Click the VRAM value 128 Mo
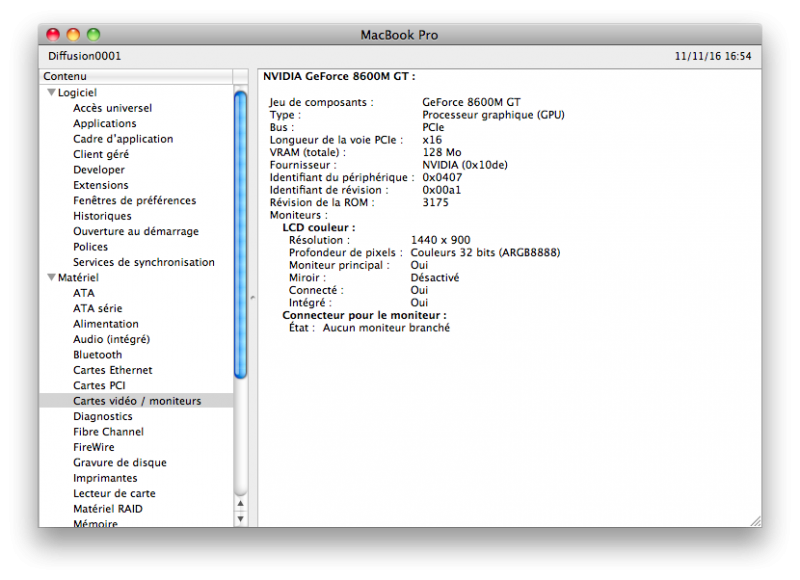 click(x=442, y=153)
